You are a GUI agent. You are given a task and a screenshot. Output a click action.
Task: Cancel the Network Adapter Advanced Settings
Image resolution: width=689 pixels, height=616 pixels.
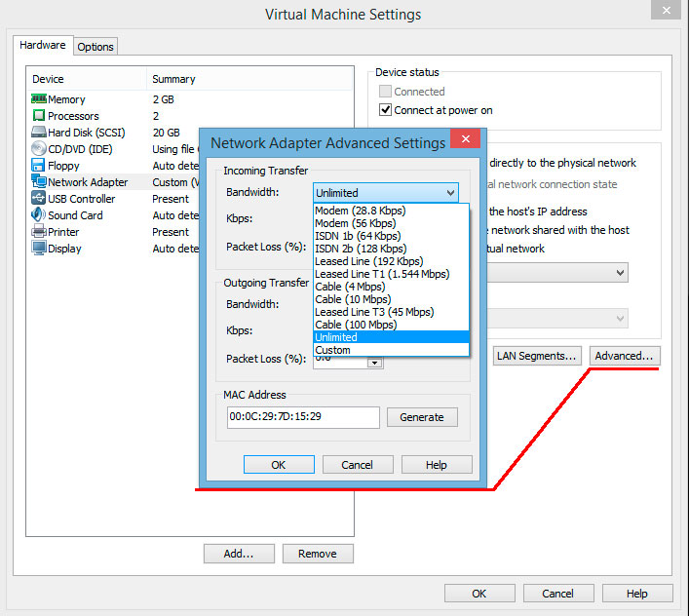(358, 465)
